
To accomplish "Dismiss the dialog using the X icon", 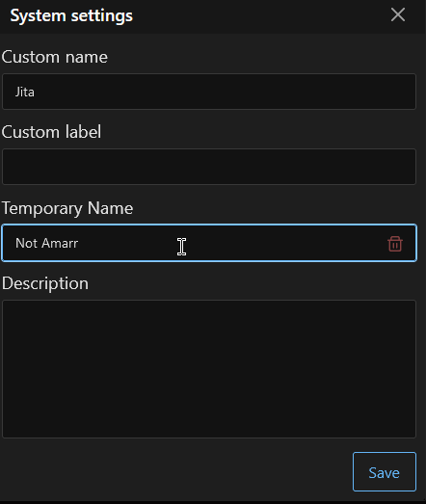I will pos(398,14).
